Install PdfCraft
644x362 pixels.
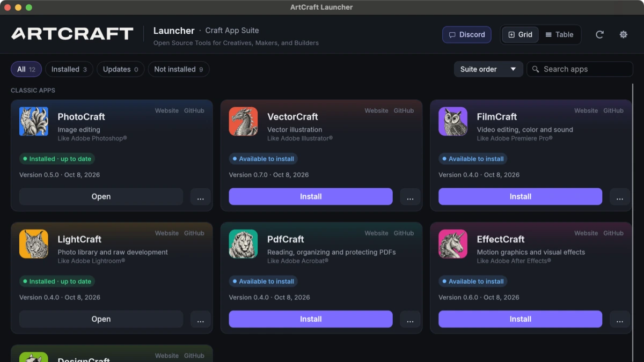[x=311, y=319]
